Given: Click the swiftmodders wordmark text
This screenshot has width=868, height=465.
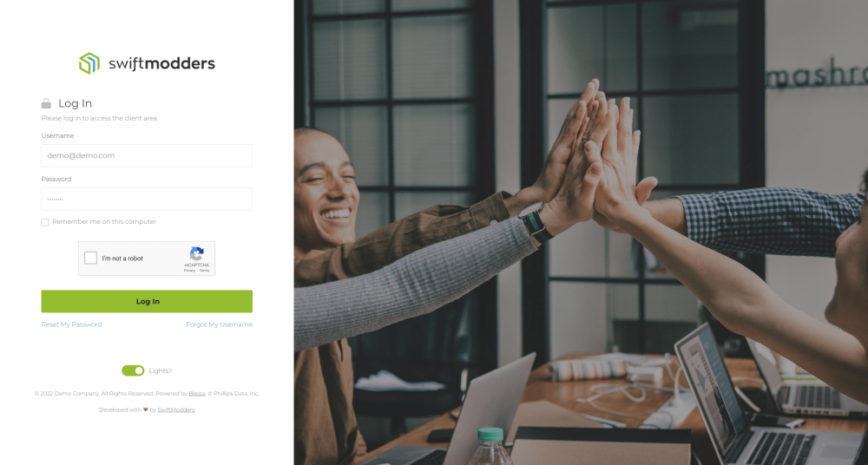Looking at the screenshot, I should pyautogui.click(x=161, y=63).
